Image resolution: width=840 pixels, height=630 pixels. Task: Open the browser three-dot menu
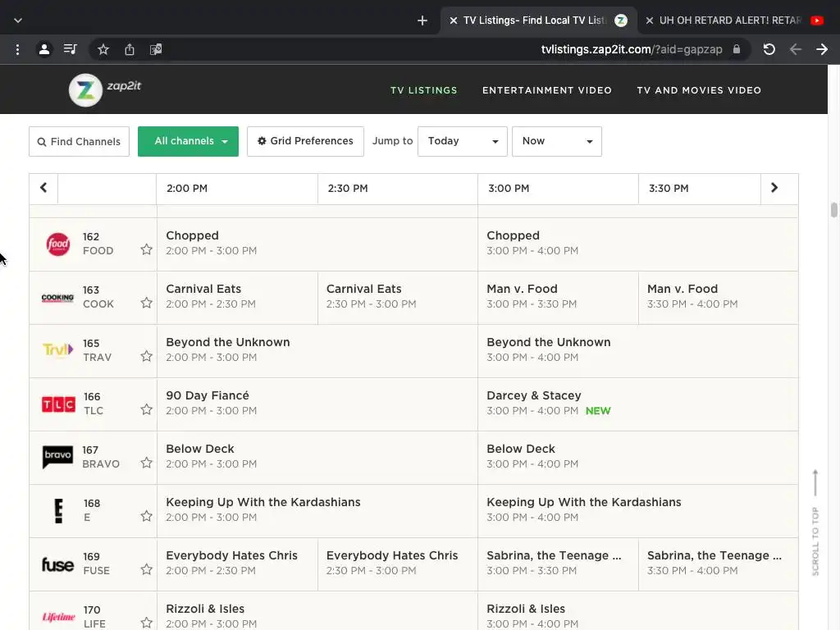[x=18, y=50]
